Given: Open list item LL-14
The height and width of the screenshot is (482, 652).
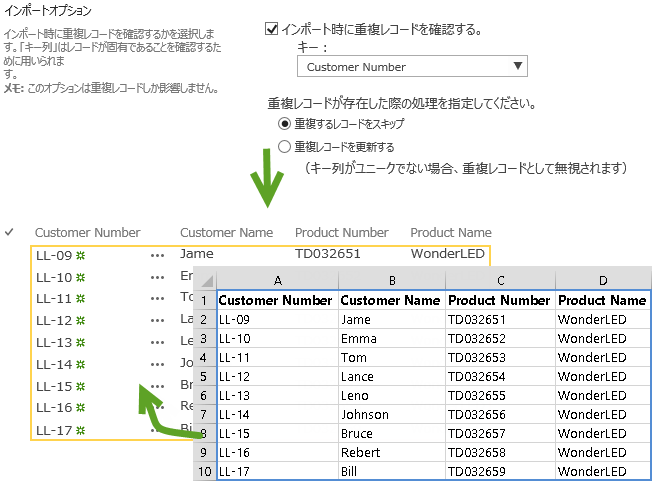Looking at the screenshot, I should (54, 364).
